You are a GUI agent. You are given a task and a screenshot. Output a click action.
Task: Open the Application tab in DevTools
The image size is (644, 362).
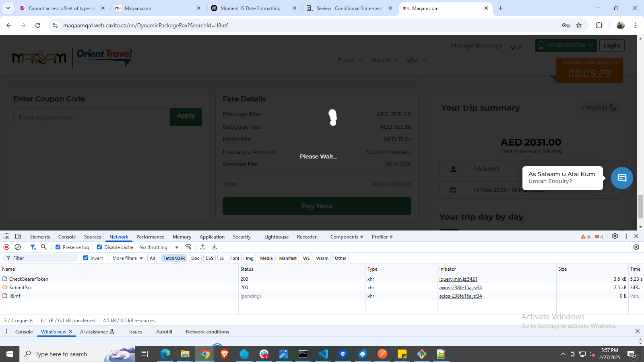pyautogui.click(x=212, y=237)
